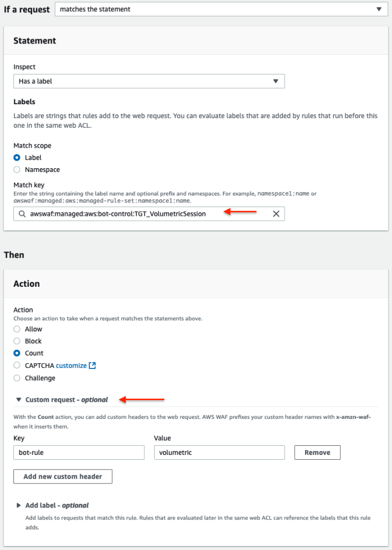Choose the Allow action
The width and height of the screenshot is (392, 550).
point(17,329)
